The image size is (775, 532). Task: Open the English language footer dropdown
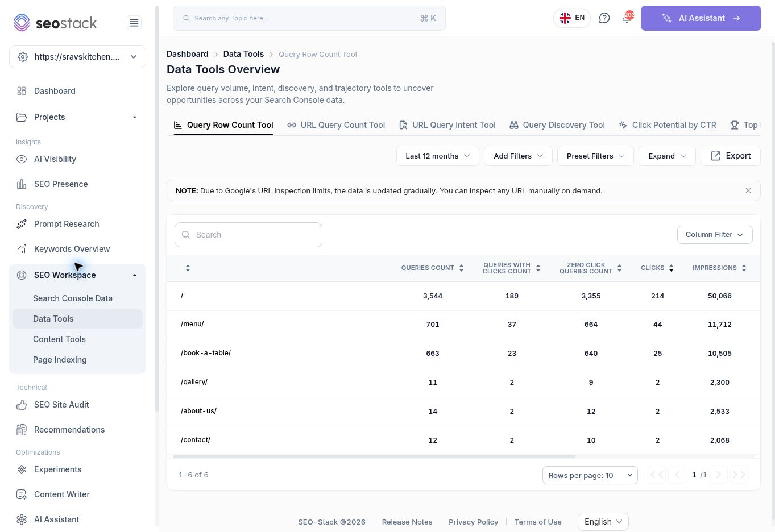[x=603, y=522]
